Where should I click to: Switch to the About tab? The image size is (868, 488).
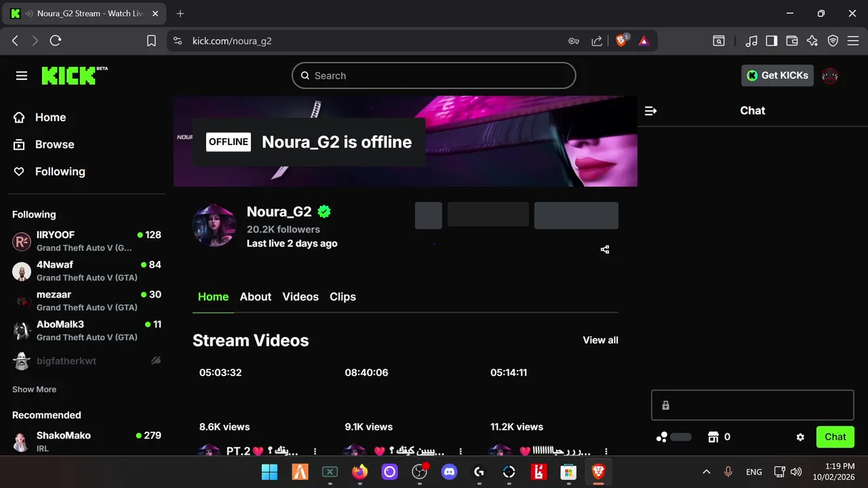[x=256, y=297]
